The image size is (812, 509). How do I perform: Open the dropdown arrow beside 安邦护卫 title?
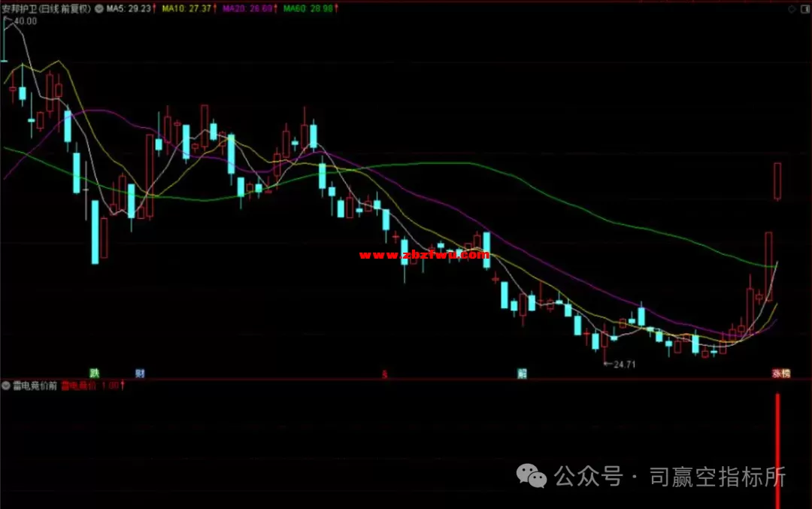point(99,9)
